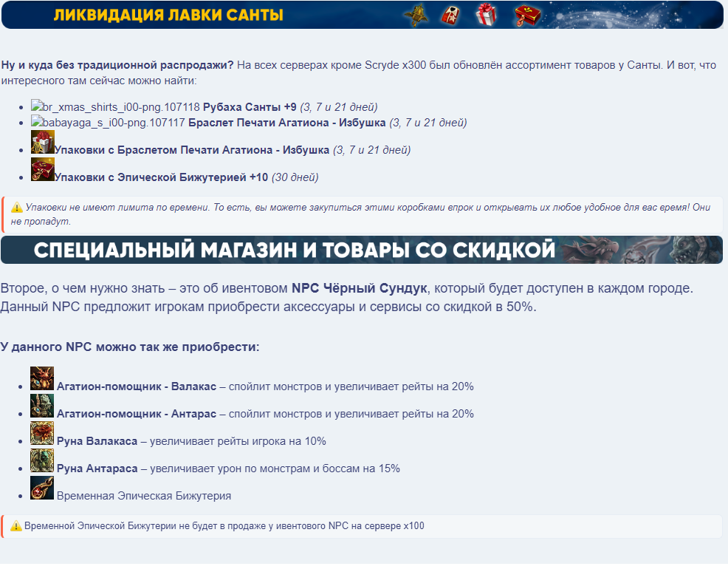Click the warning icon in the x100 server note
Viewport: 728px width, 569px height.
point(16,526)
